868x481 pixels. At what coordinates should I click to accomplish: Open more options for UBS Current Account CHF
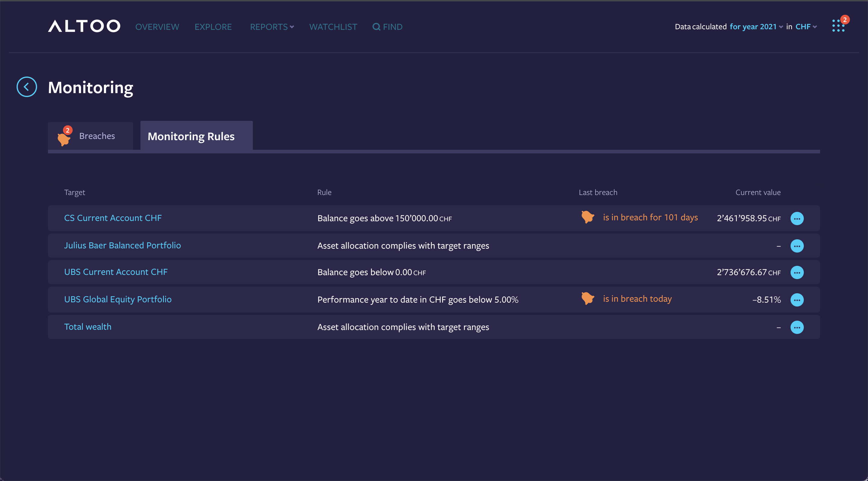click(797, 272)
